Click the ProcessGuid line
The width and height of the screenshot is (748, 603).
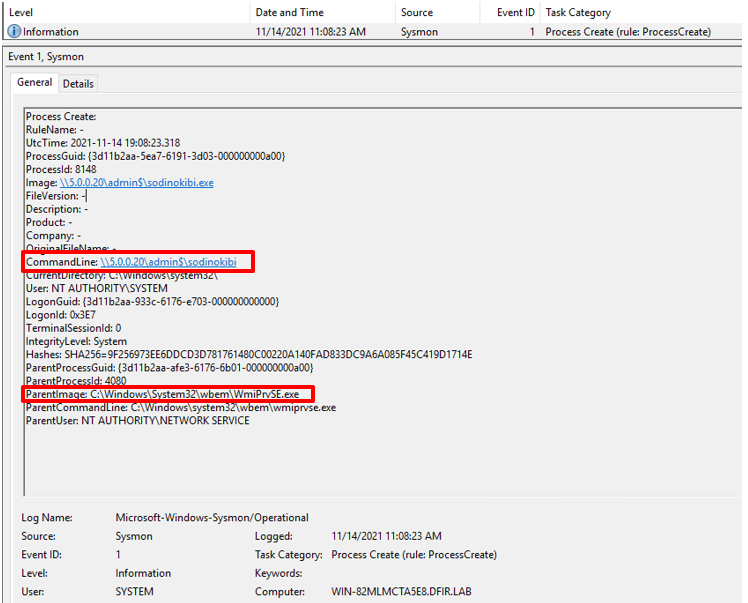[156, 156]
